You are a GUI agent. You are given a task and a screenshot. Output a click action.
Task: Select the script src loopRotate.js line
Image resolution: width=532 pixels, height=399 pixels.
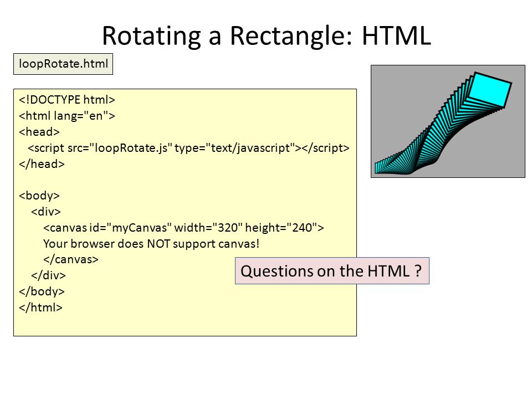[x=188, y=148]
